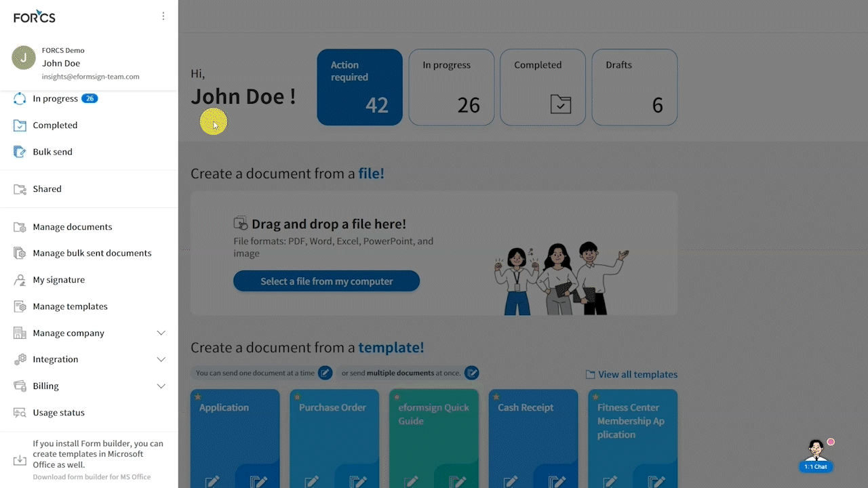Viewport: 868px width, 488px height.
Task: Click the drag and drop file icon
Action: point(241,223)
